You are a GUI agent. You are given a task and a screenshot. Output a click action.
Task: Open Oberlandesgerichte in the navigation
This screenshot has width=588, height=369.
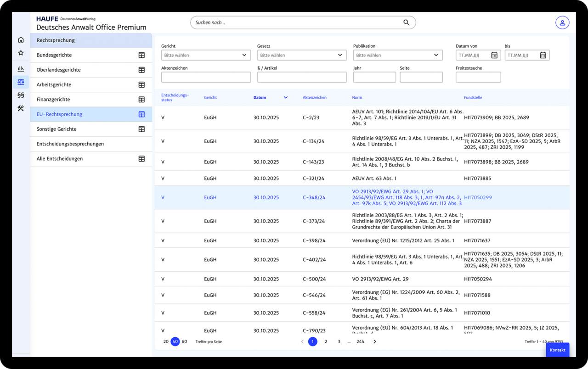(58, 70)
